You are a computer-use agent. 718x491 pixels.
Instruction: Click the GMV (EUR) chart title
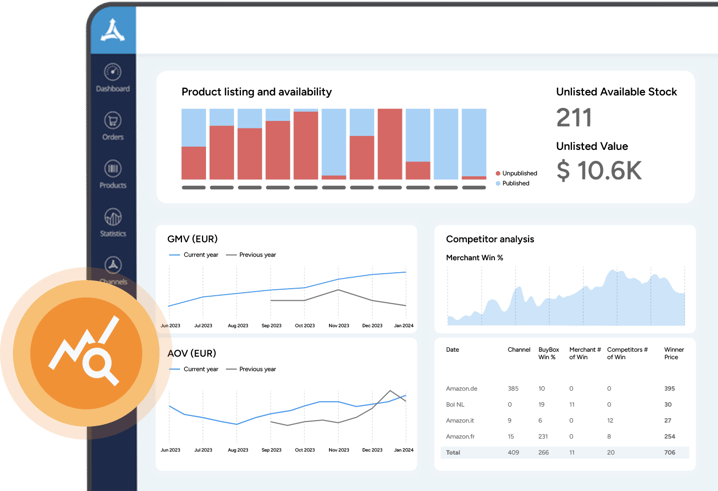tap(192, 239)
